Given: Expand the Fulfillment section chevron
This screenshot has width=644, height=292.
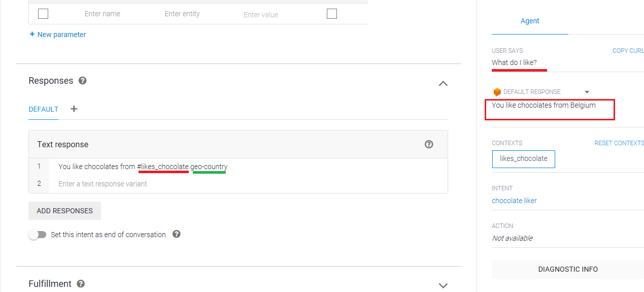Looking at the screenshot, I should [443, 285].
